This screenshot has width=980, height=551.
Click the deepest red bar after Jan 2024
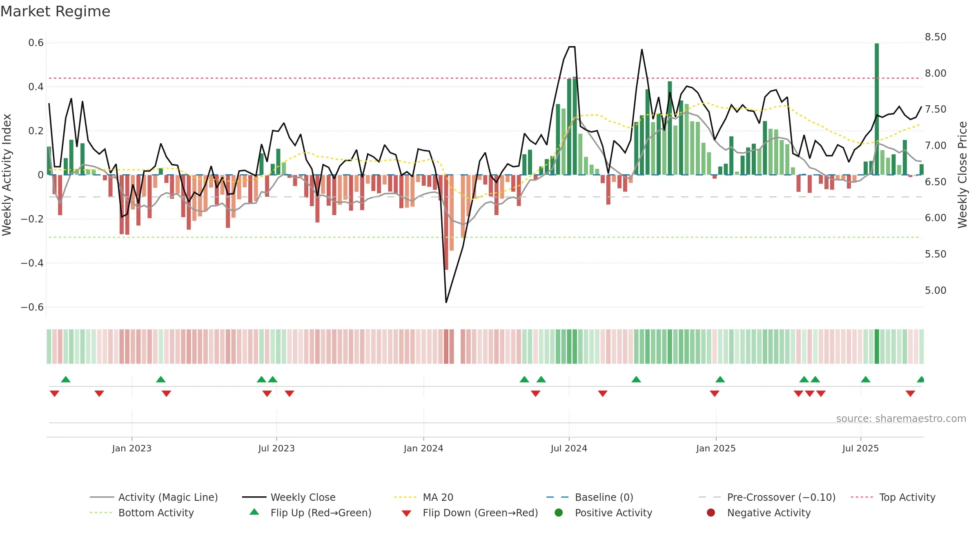(x=446, y=222)
